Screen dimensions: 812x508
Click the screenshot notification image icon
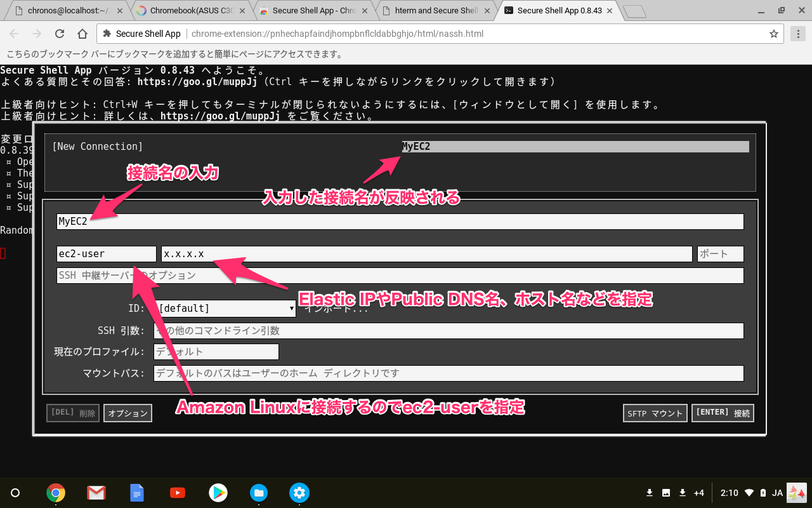coord(666,493)
